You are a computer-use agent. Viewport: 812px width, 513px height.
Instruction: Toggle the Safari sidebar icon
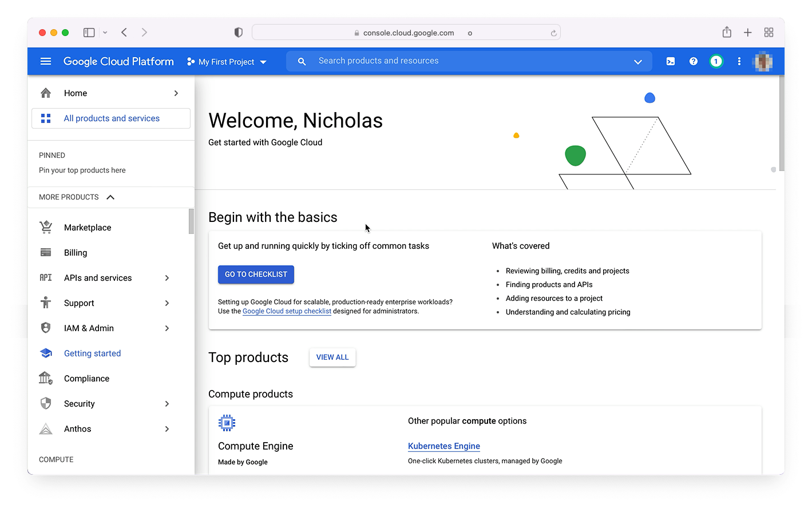click(89, 33)
